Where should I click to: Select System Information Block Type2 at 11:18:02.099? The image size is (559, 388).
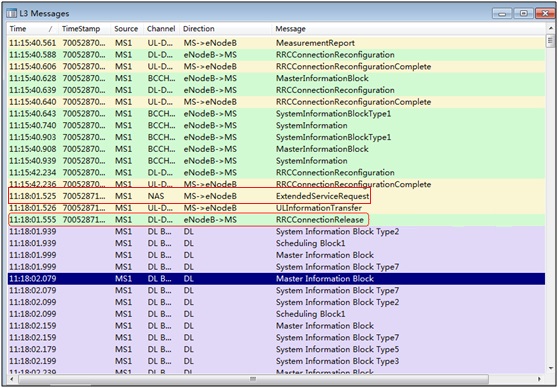tap(276, 302)
